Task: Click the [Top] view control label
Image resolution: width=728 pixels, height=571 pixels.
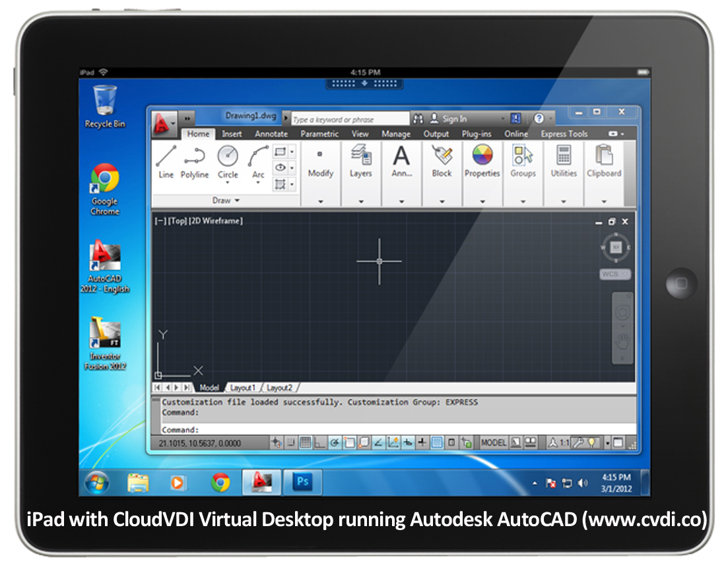Action: point(178,221)
